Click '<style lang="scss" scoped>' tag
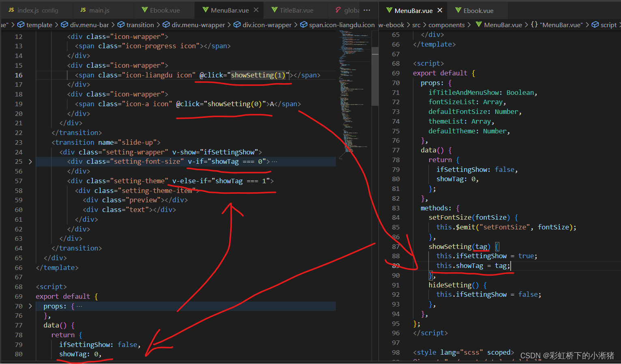Screen dimensions: 621x364 pyautogui.click(x=464, y=352)
